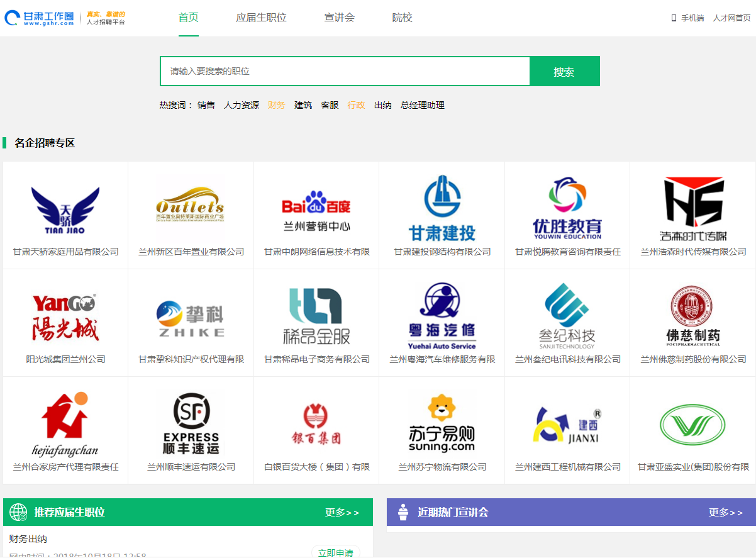The height and width of the screenshot is (558, 756).
Task: Open 兰州浩森时代传媒有限公司 company link
Action: [x=694, y=252]
